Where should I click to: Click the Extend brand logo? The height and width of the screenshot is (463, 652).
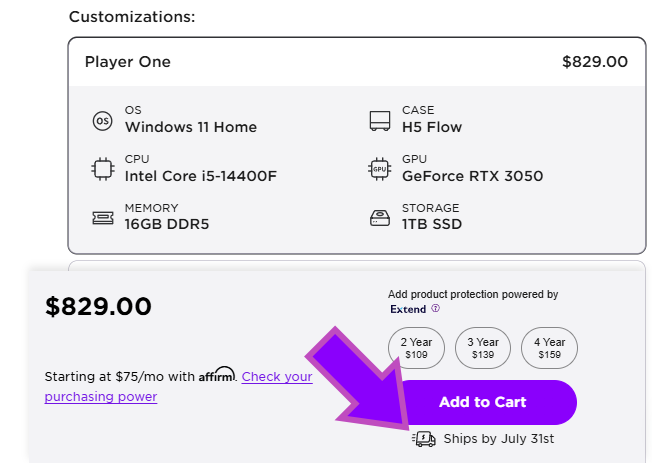(x=408, y=309)
